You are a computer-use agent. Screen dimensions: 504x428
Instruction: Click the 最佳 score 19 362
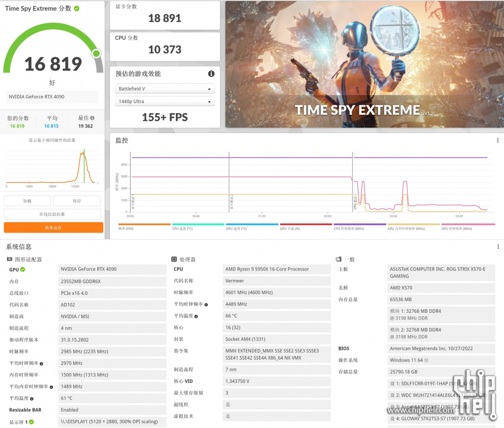(x=85, y=126)
